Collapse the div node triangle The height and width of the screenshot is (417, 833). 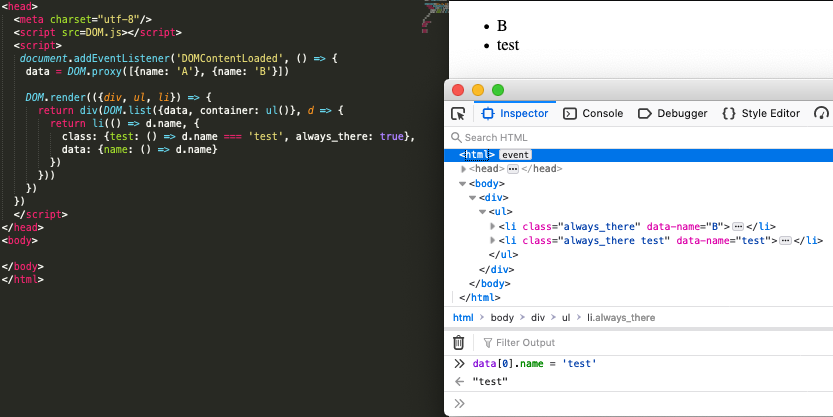tap(472, 198)
